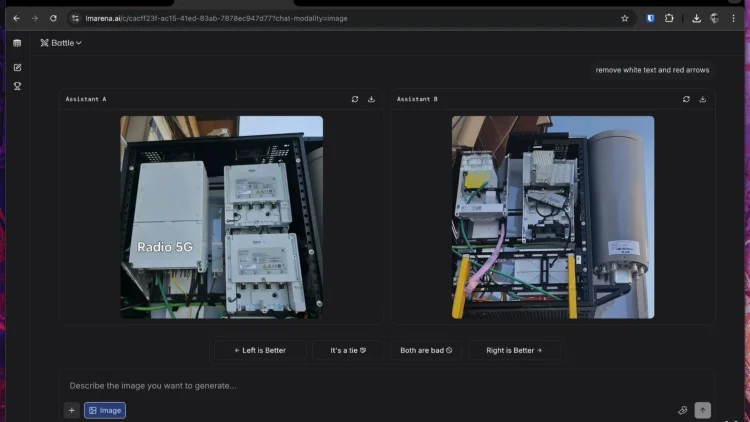Start a new chat with the edit icon
Viewport: 750px width, 422px height.
pos(16,67)
